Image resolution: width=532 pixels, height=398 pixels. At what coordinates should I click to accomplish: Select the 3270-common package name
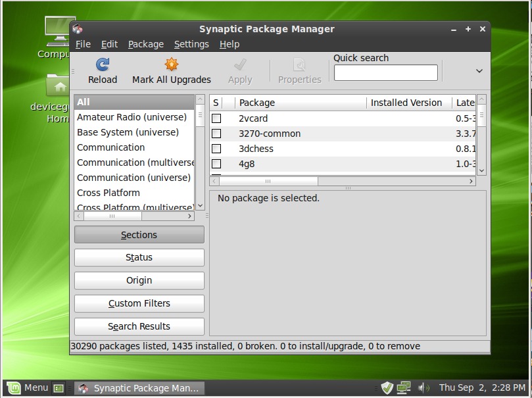[x=270, y=134]
